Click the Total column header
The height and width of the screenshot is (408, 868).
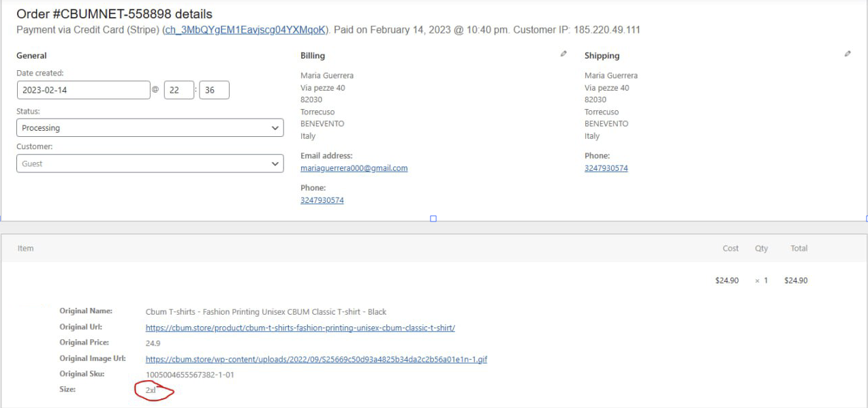click(x=799, y=249)
